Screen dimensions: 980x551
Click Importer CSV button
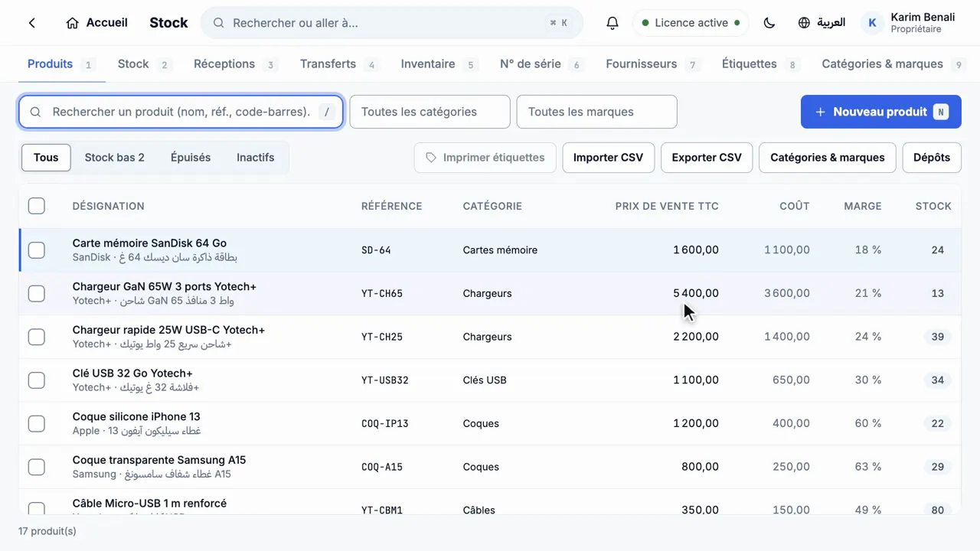coord(609,158)
